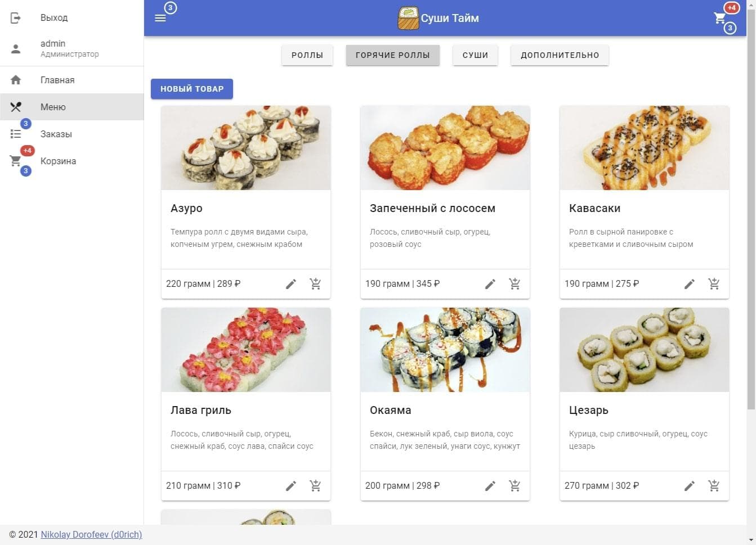Open the shopping cart in the header
The image size is (756, 545).
tap(720, 18)
